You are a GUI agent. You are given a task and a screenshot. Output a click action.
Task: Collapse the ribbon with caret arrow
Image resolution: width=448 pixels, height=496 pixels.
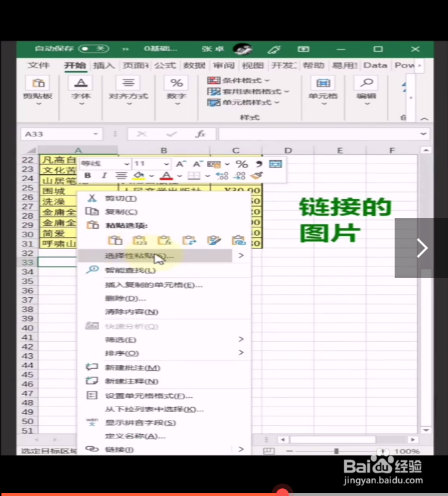(x=425, y=119)
